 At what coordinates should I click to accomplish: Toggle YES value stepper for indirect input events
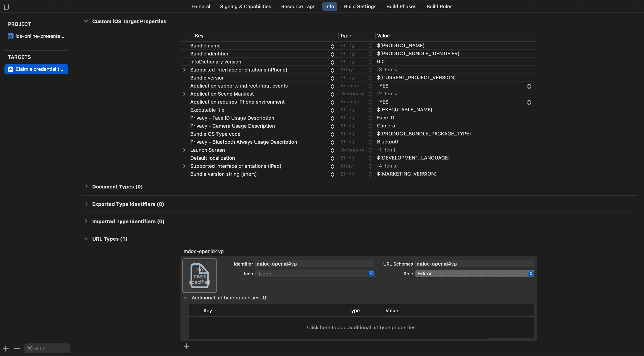coord(529,86)
